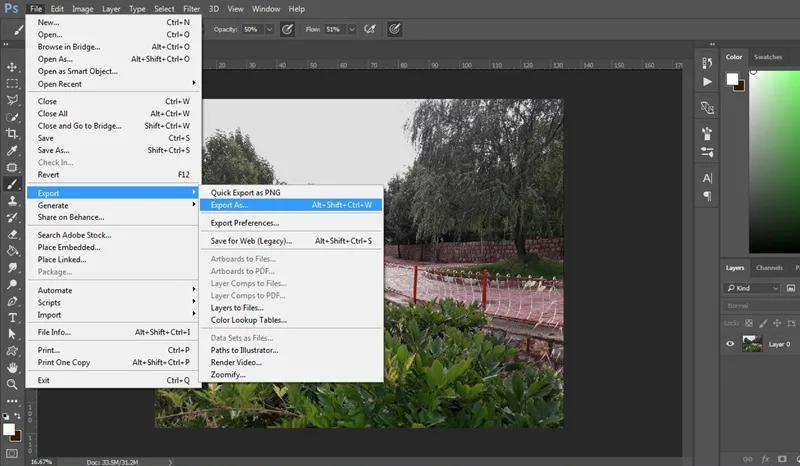Select the Zoom tool
800x466 pixels.
click(x=12, y=384)
